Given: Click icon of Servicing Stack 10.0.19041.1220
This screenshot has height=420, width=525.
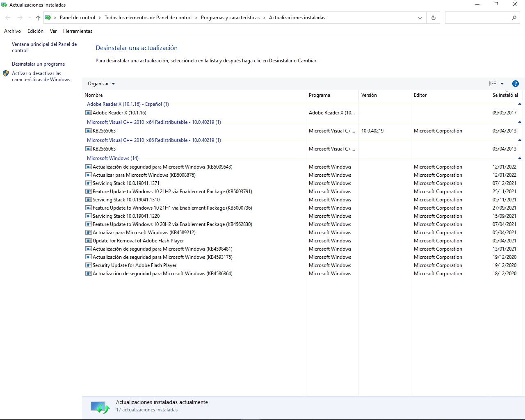Looking at the screenshot, I should tap(88, 216).
